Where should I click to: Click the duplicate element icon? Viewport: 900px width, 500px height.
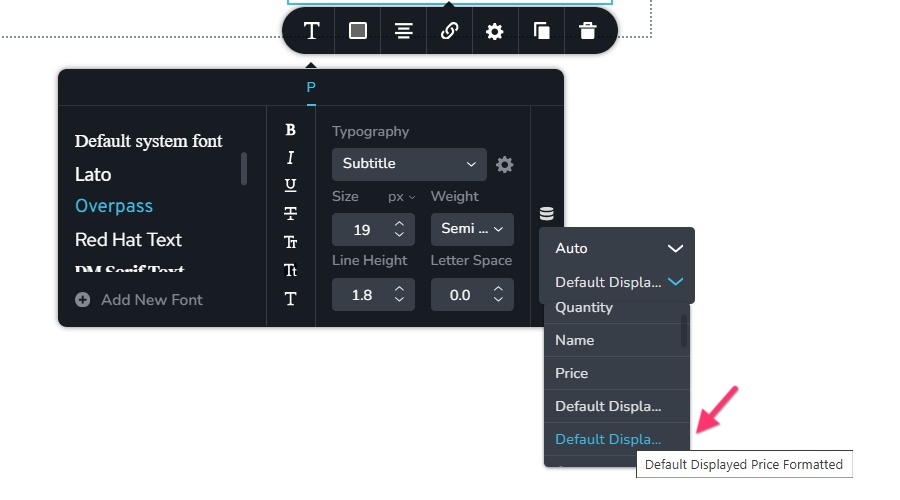541,31
